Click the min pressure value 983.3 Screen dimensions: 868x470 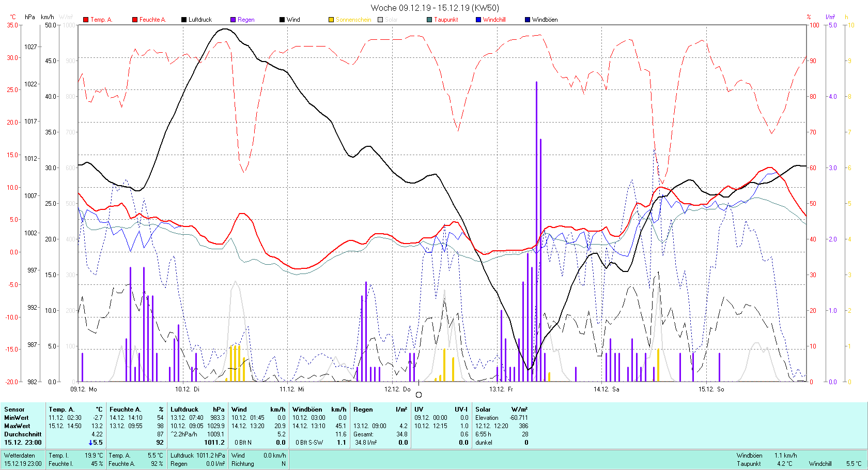(218, 418)
